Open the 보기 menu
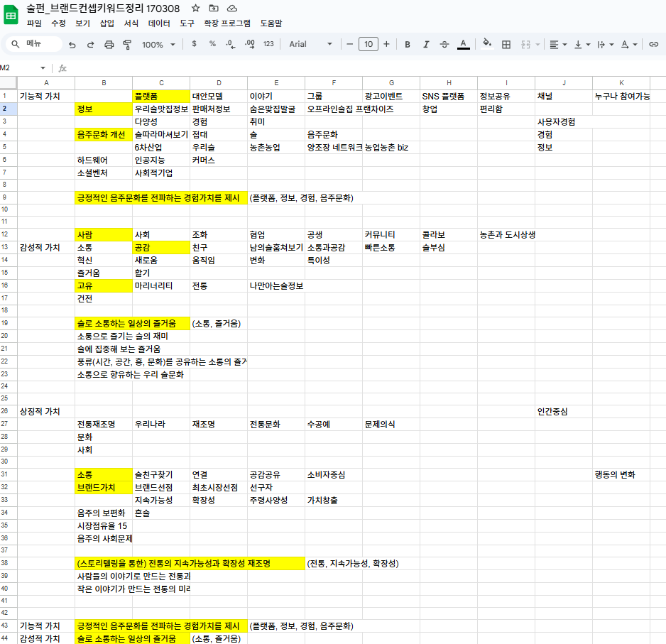666x644 pixels. 82,23
